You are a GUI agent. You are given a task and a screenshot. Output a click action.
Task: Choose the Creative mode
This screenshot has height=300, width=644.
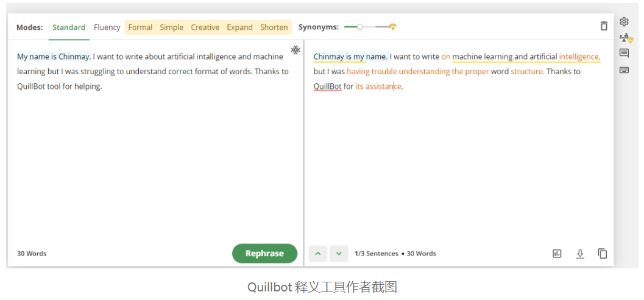coord(205,27)
